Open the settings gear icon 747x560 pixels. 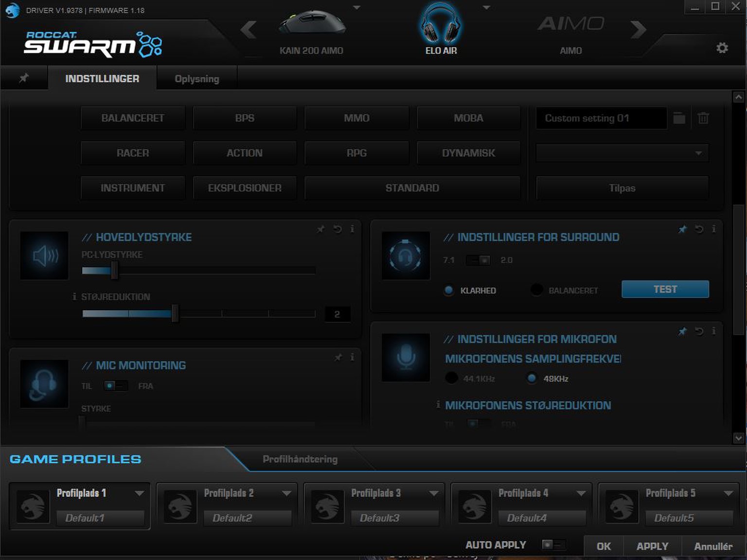(722, 48)
